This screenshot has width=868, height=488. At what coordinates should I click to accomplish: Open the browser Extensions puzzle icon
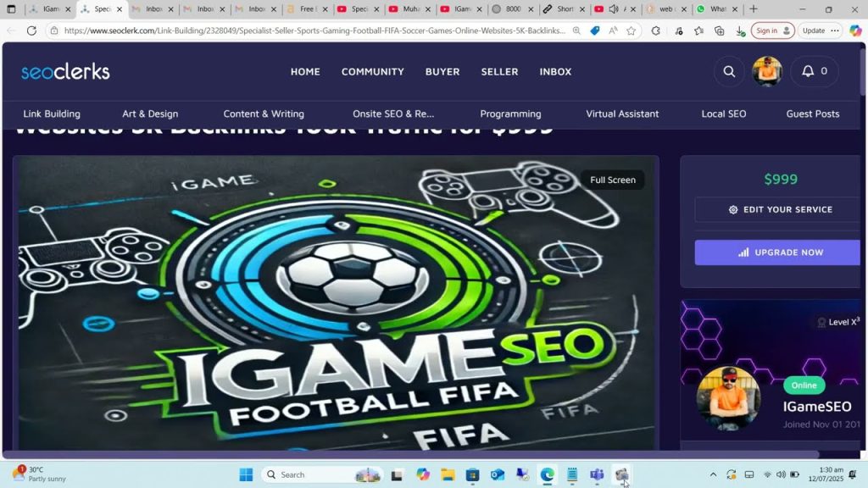(655, 30)
